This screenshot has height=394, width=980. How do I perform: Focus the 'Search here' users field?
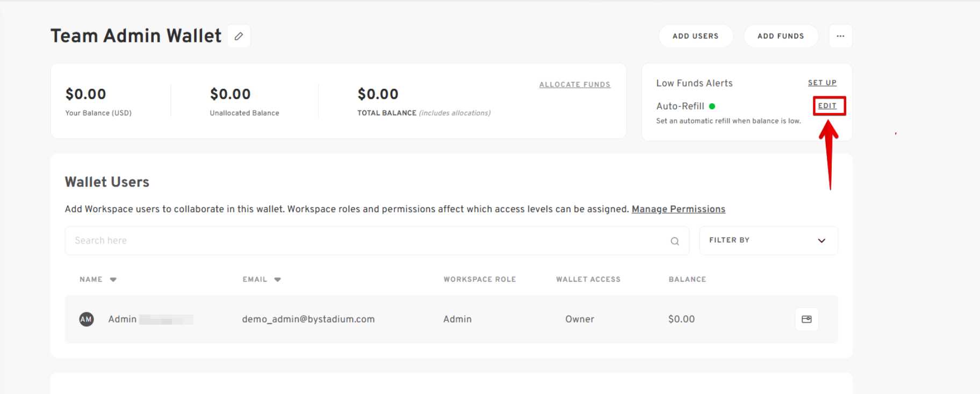coord(365,241)
